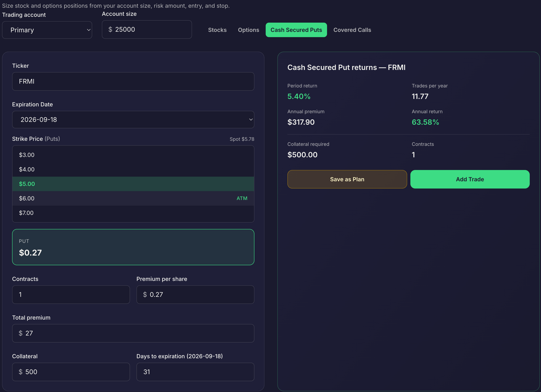Click the Save as Plan button

click(x=347, y=179)
